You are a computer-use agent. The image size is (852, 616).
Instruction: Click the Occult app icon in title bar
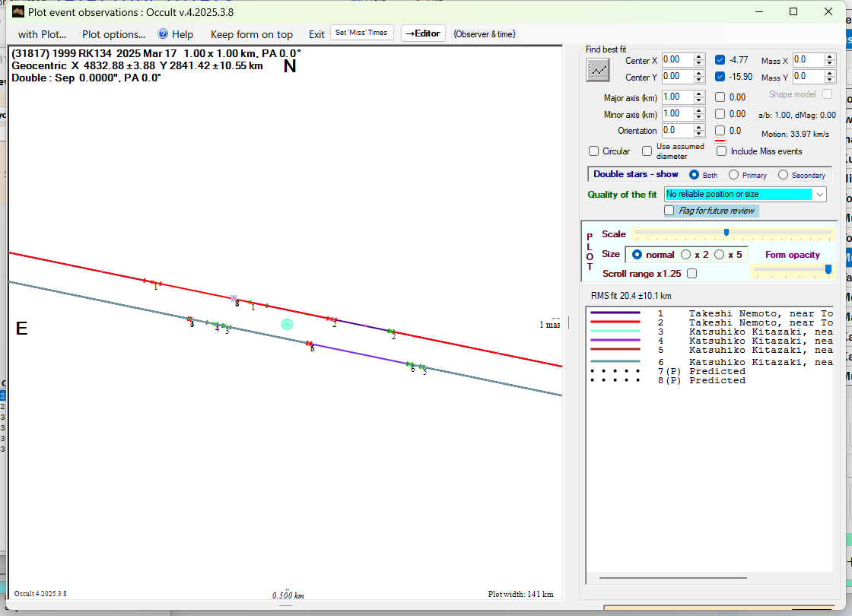18,11
